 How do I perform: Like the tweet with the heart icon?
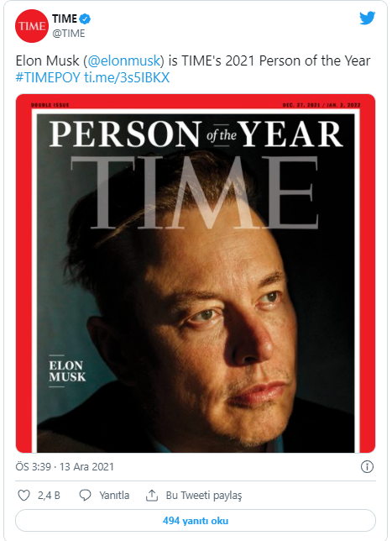pos(24,496)
